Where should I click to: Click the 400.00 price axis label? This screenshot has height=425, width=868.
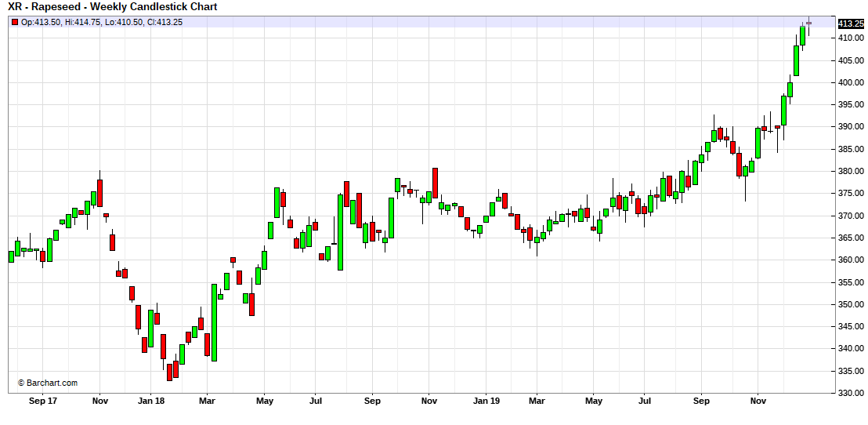tap(850, 82)
